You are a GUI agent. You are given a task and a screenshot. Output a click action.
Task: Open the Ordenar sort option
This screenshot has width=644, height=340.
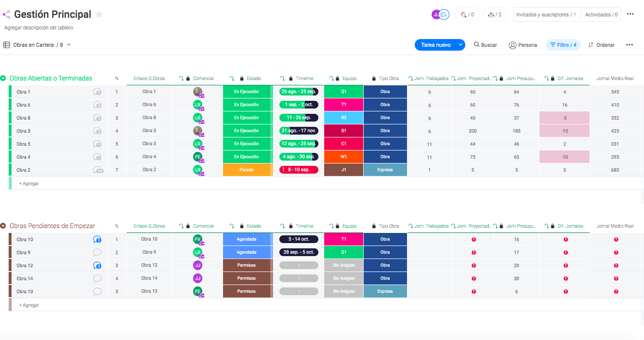(602, 45)
